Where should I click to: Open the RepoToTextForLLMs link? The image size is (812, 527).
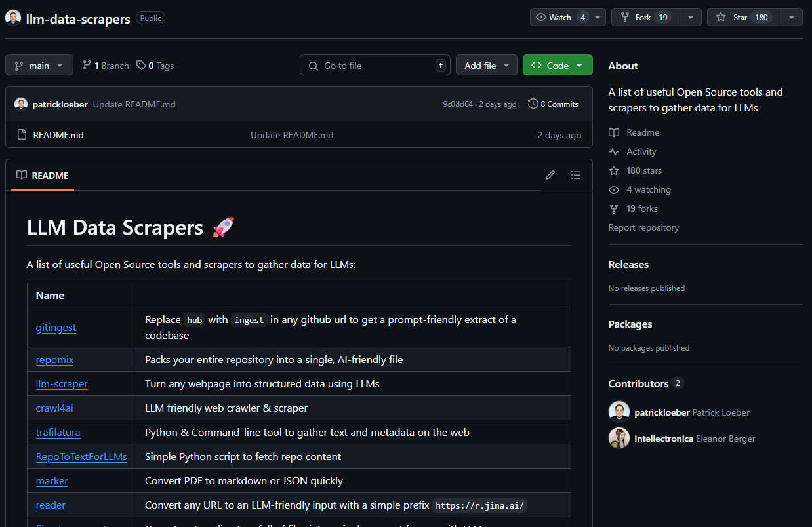81,456
